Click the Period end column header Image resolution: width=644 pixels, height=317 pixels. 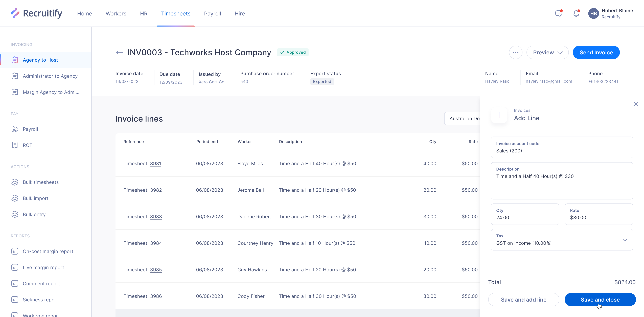coord(207,142)
